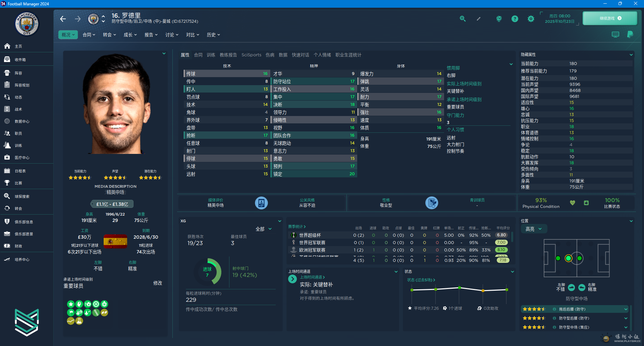Select the left midfield position dot on pitch
Viewport: 644px width, 346px height.
click(558, 258)
